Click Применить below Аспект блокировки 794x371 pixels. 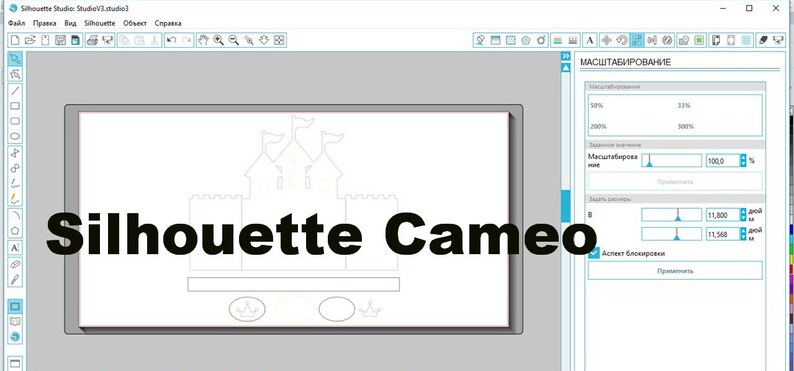(x=675, y=271)
